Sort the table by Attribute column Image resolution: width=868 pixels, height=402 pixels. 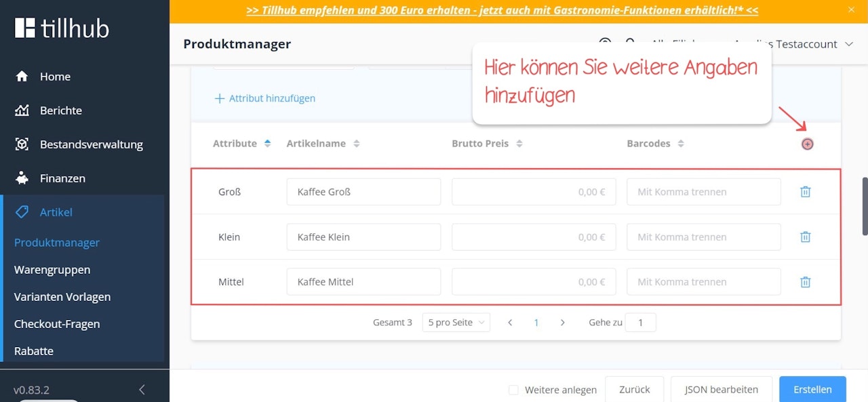click(241, 144)
